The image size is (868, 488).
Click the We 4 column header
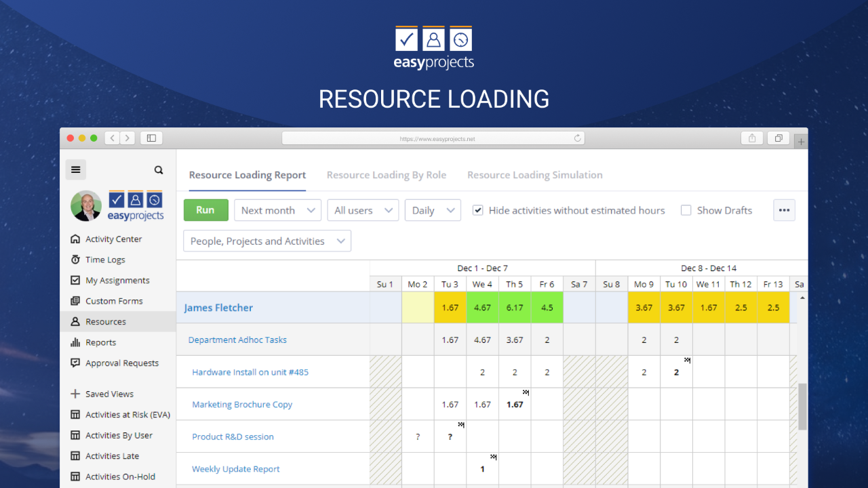click(x=483, y=285)
